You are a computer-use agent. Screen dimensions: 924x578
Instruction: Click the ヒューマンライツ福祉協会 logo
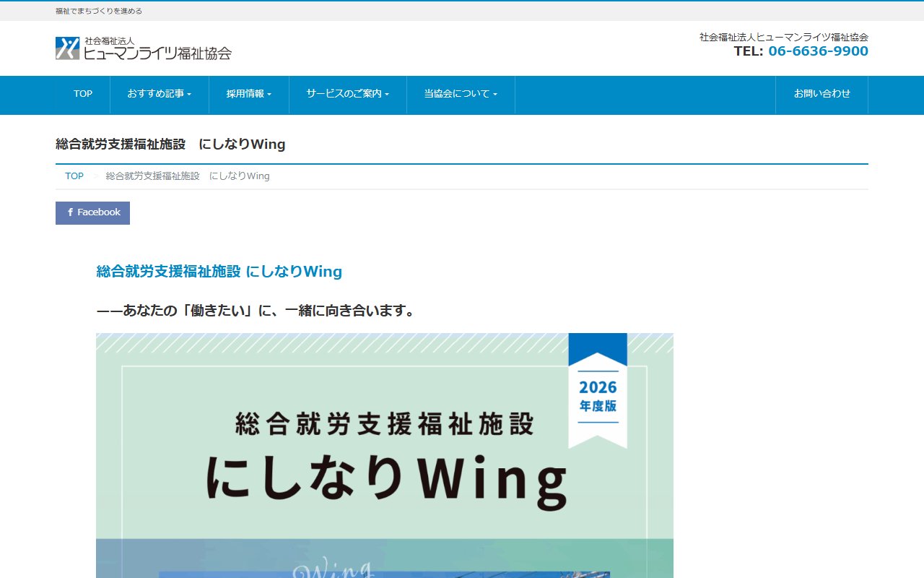pos(144,48)
